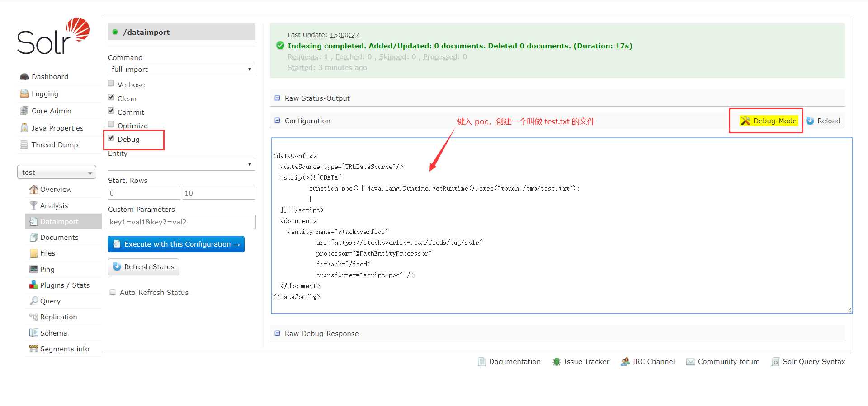Enable Auto-Refresh Status checkbox
Viewport: 868px width, 406px height.
pos(113,293)
